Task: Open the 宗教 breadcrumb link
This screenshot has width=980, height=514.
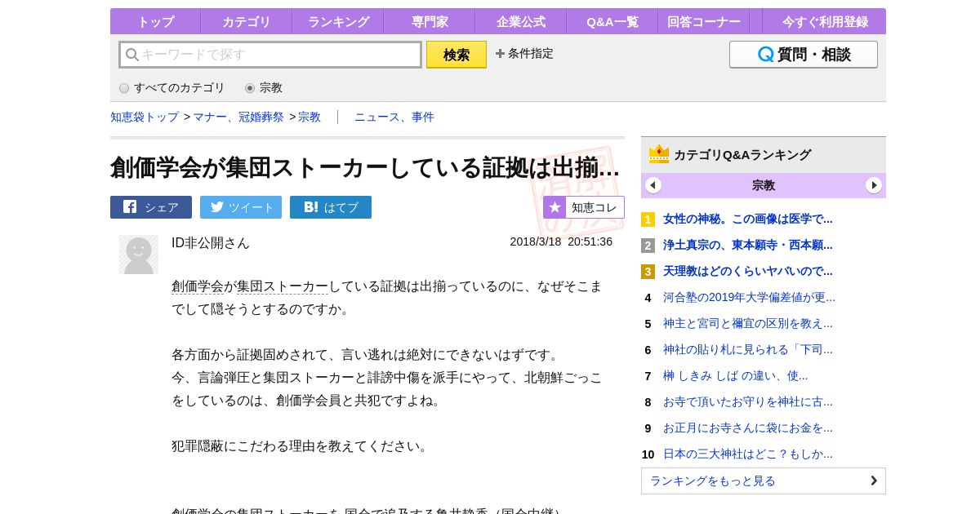Action: click(310, 117)
